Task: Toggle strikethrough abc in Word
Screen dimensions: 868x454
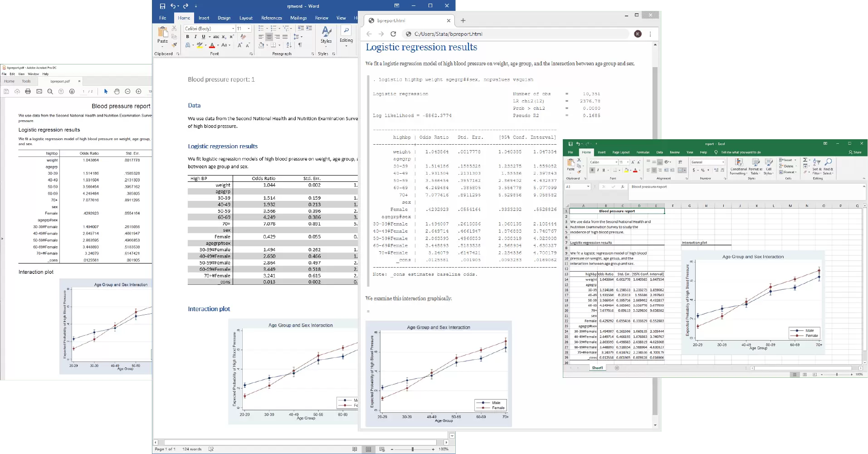Action: pos(216,37)
